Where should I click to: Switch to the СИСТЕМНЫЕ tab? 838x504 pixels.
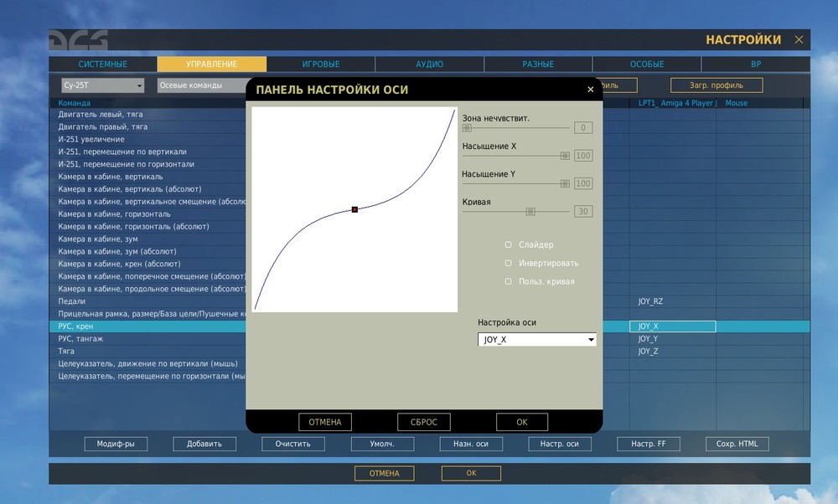point(102,64)
